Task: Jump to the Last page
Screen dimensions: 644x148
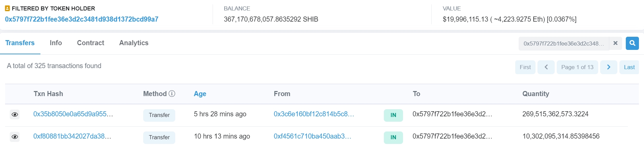Action: pos(629,67)
